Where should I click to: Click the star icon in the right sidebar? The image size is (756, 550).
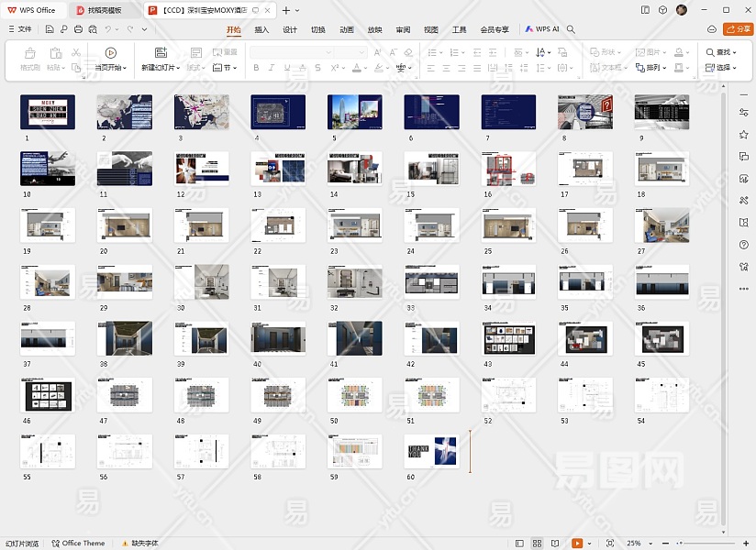743,135
